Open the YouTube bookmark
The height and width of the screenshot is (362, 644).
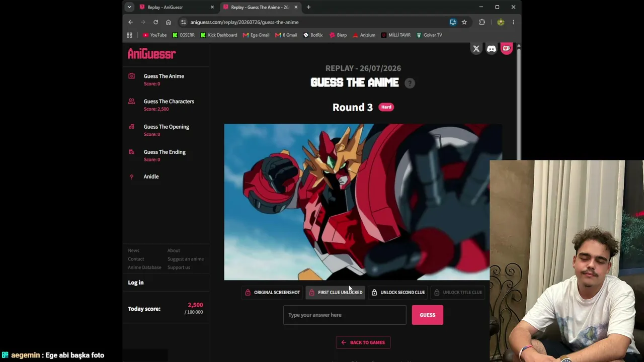[x=154, y=35]
